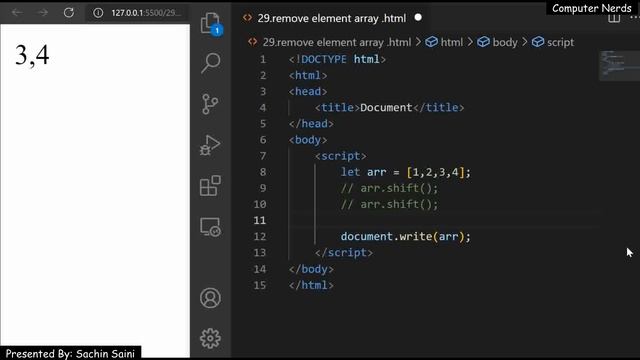The image size is (640, 360).
Task: Click the commented arr.shift() on line 10
Action: pos(389,204)
